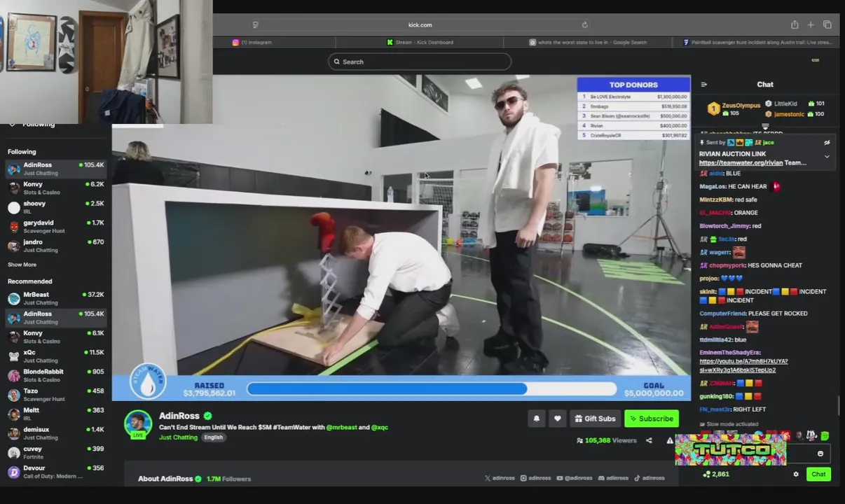Open the YouTube @adinross social link
This screenshot has width=845, height=504.
click(x=574, y=478)
